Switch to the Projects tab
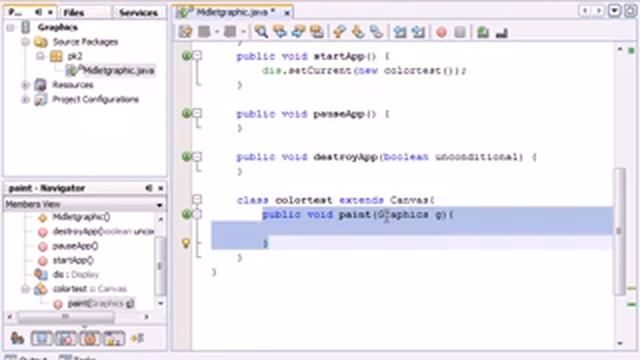640x360 pixels. (x=15, y=13)
